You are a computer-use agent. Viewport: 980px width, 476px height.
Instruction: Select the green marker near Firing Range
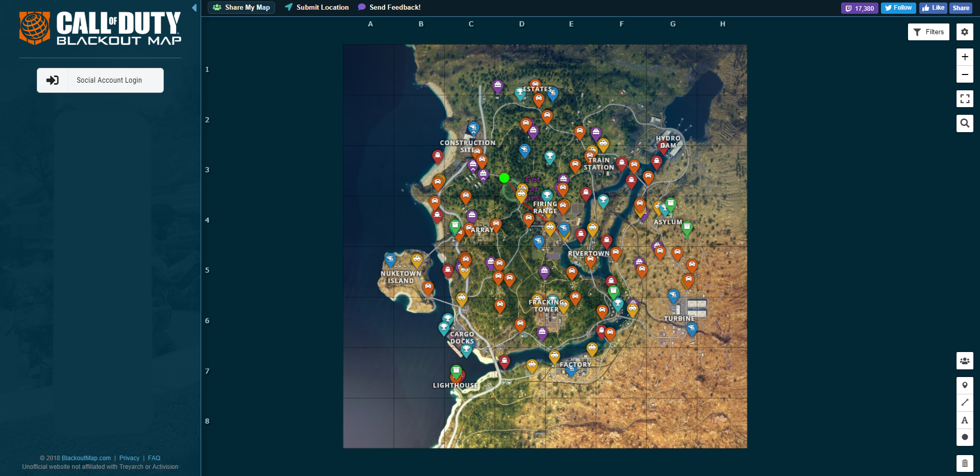click(x=504, y=178)
